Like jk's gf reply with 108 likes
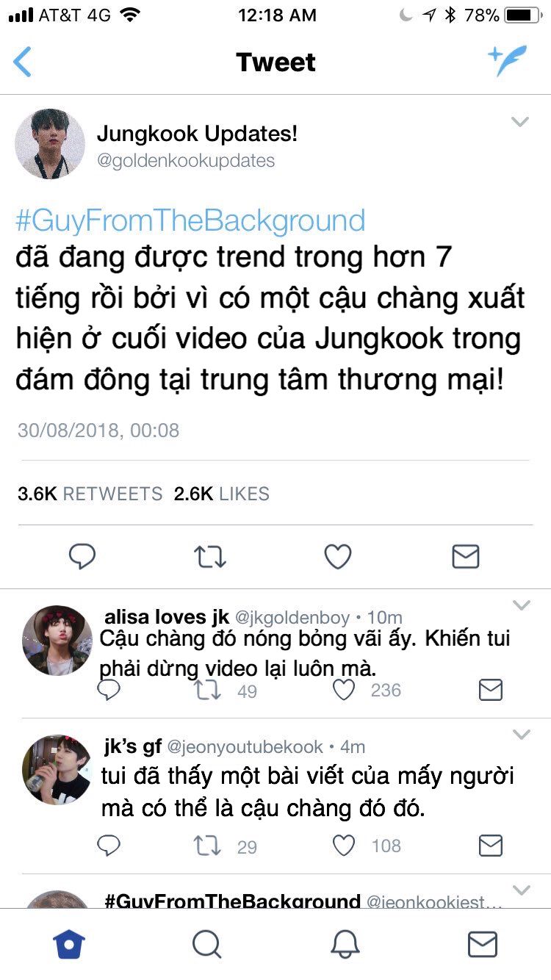This screenshot has width=551, height=980. (344, 846)
